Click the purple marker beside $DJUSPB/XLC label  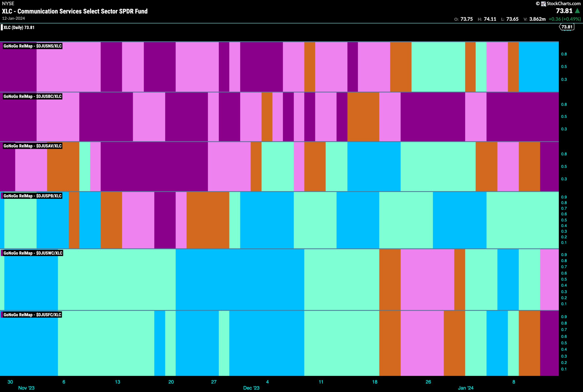point(2,196)
